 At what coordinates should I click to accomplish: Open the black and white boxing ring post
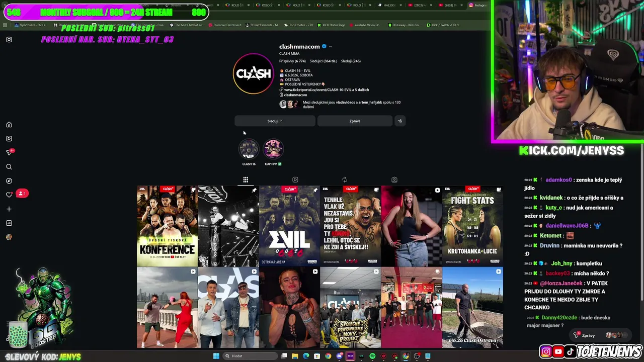click(228, 226)
